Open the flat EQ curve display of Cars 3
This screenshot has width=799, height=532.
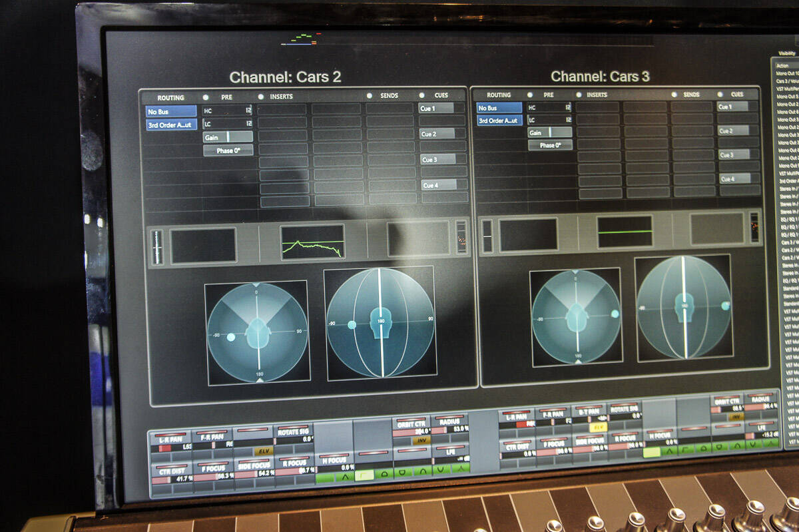(x=625, y=232)
